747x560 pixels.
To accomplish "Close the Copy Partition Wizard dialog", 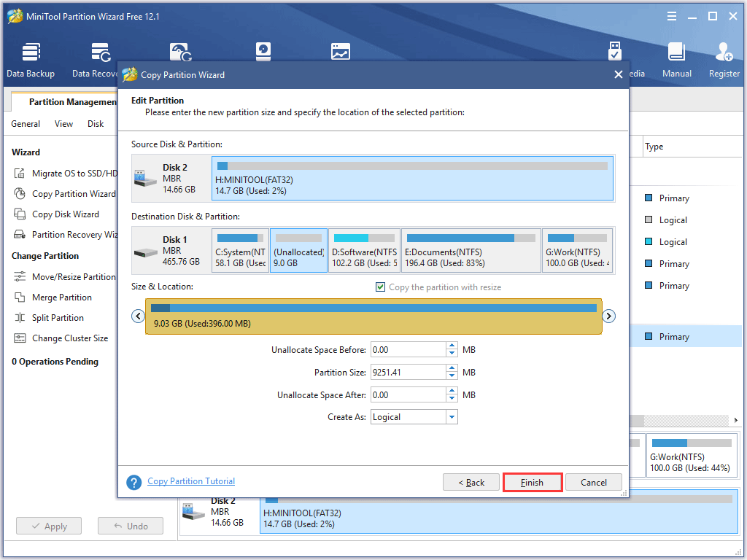I will coord(619,75).
